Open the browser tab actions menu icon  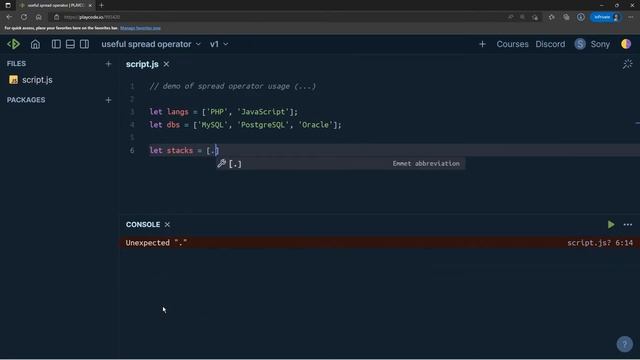pyautogui.click(x=8, y=5)
